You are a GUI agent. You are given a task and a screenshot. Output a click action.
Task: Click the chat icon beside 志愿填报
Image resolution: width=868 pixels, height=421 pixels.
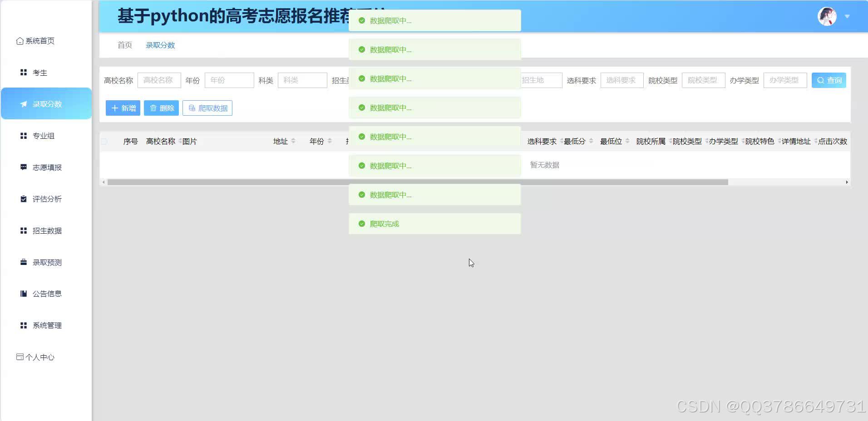click(x=24, y=167)
